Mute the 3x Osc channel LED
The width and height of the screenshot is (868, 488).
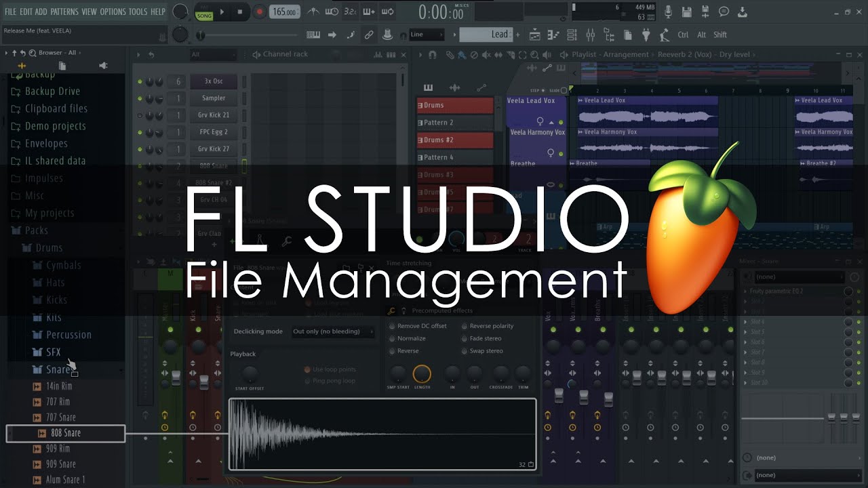point(140,81)
